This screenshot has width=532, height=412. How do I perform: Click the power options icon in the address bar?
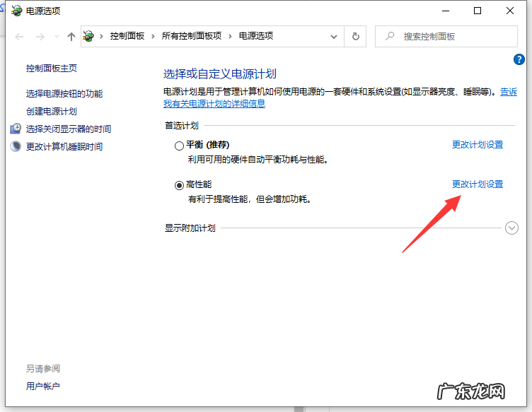click(88, 36)
